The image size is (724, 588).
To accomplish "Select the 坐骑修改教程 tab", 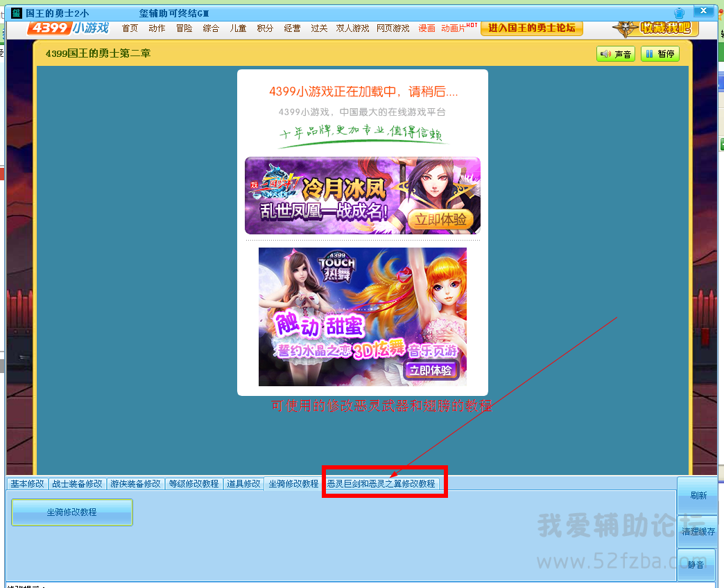I will [293, 484].
